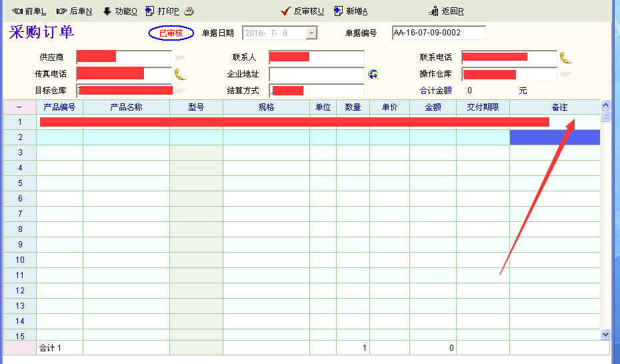
Task: Print the order using 打印P
Action: [x=162, y=11]
